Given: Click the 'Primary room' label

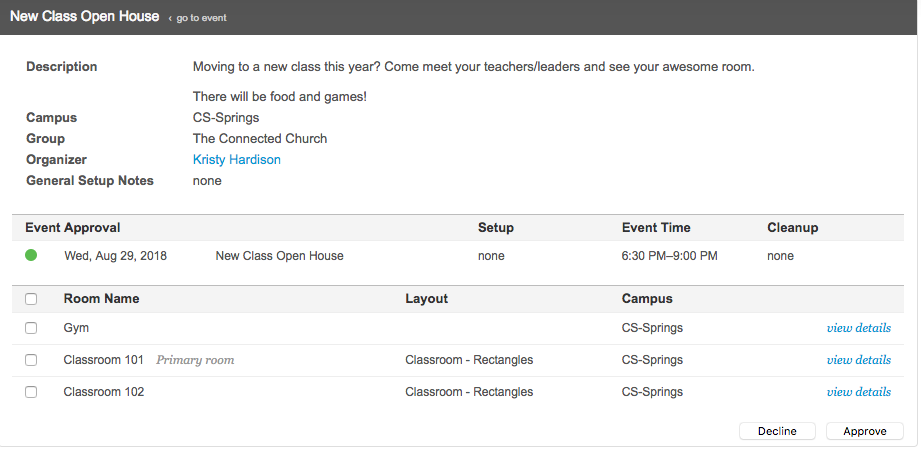Looking at the screenshot, I should tap(195, 360).
